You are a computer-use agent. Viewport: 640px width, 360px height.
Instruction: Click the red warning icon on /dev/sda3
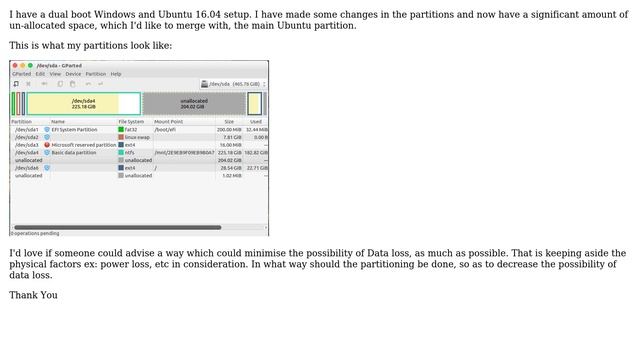point(47,145)
